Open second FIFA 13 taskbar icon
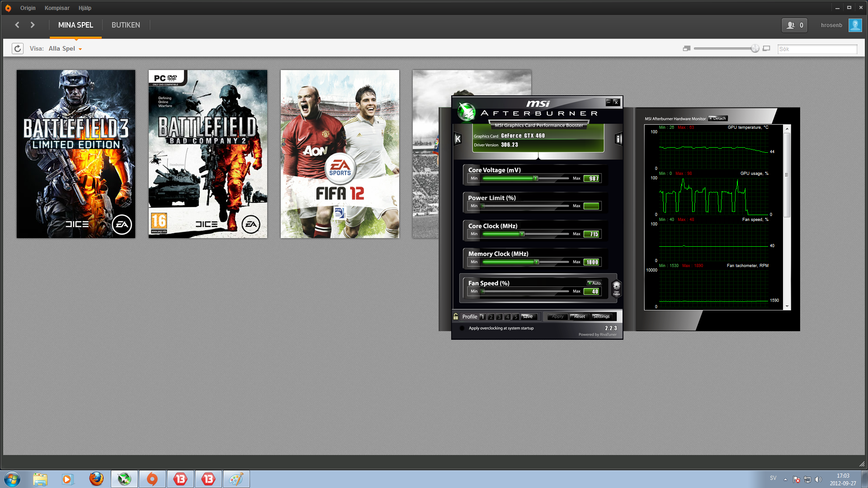 208,479
